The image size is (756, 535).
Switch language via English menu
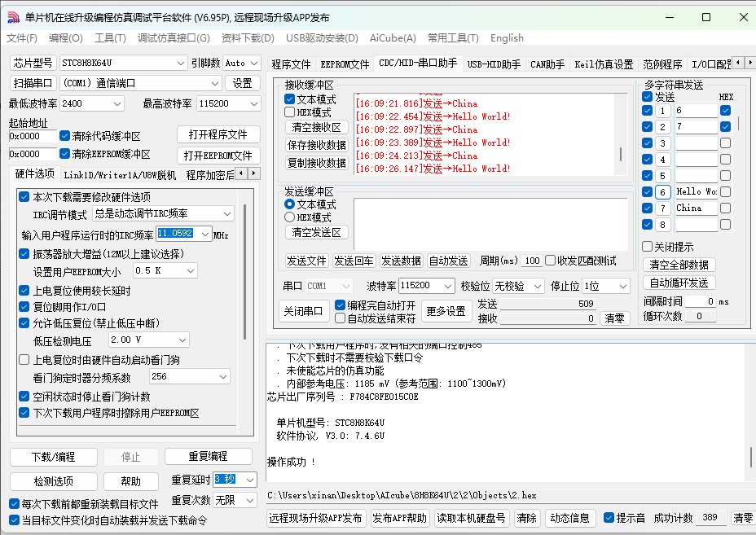click(x=507, y=38)
